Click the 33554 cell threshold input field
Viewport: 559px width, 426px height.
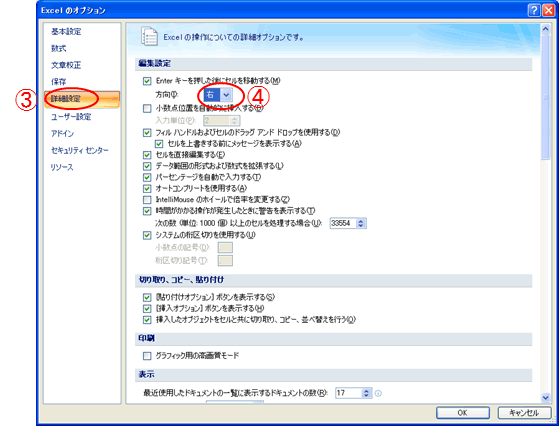click(x=344, y=224)
